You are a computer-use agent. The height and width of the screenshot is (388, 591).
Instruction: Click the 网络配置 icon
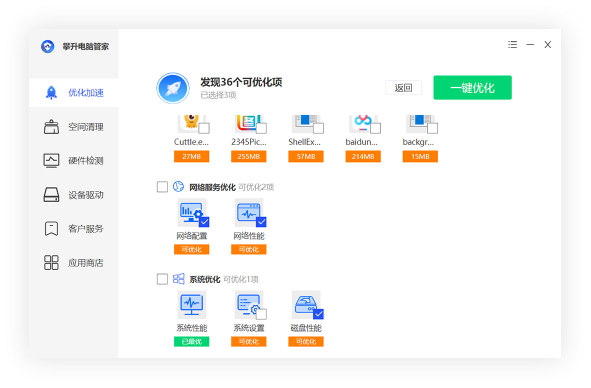pos(192,213)
